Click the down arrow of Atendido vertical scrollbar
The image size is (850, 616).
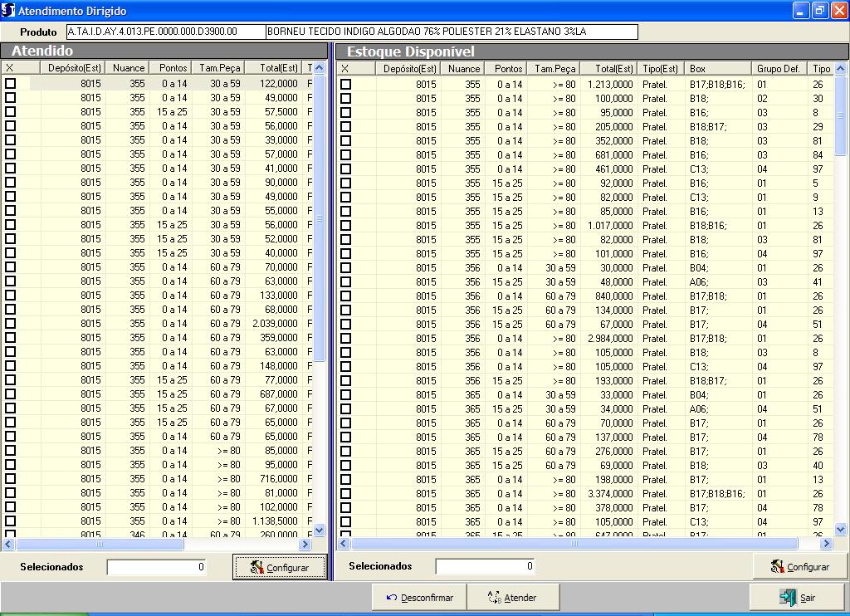click(x=320, y=530)
